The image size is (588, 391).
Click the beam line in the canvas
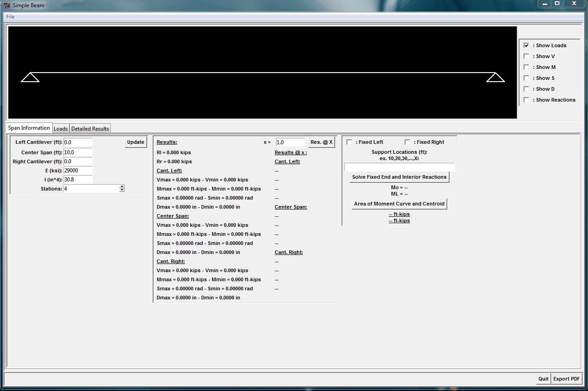[262, 73]
